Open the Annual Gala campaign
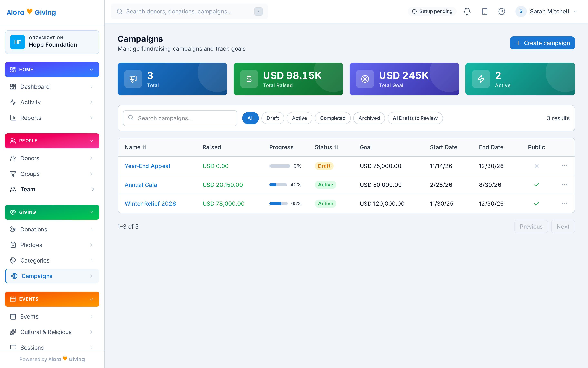Viewport: 588px width, 368px height. pos(141,185)
